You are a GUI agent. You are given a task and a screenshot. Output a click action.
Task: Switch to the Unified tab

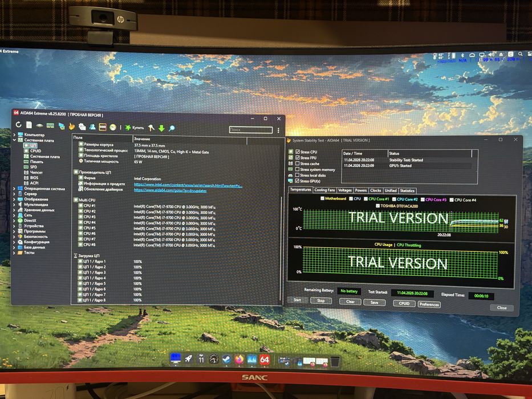point(391,191)
